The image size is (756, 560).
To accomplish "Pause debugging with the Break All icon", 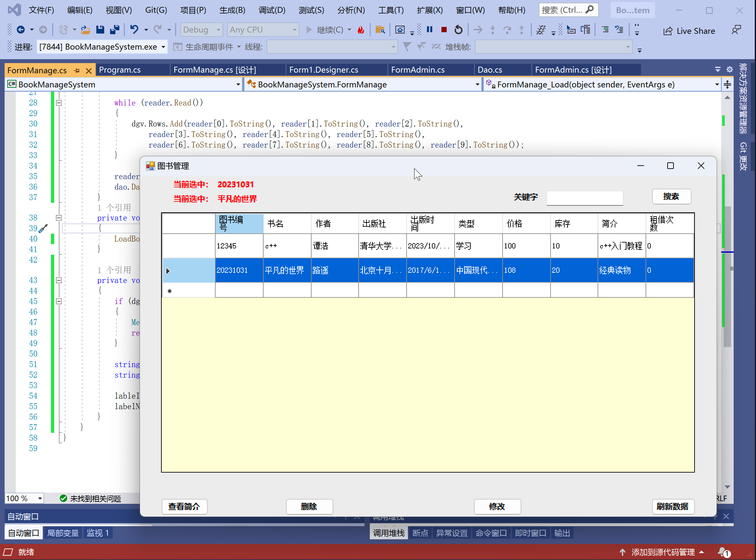I will point(430,30).
